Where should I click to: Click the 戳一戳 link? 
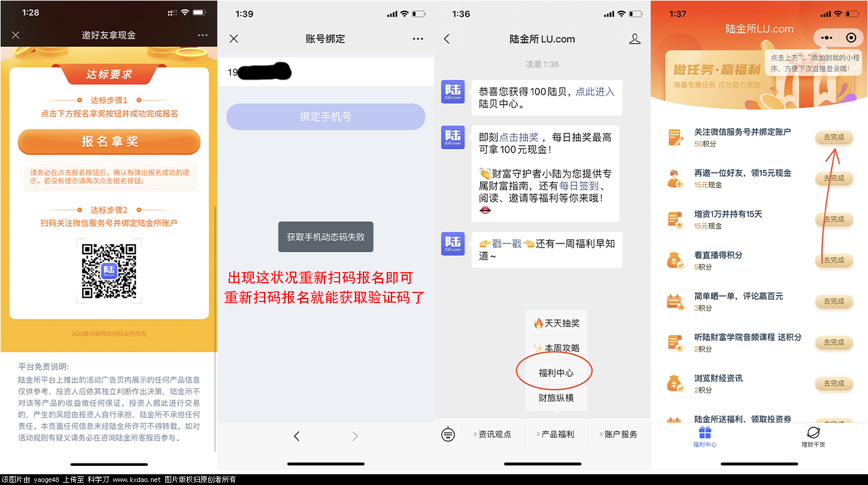click(506, 243)
